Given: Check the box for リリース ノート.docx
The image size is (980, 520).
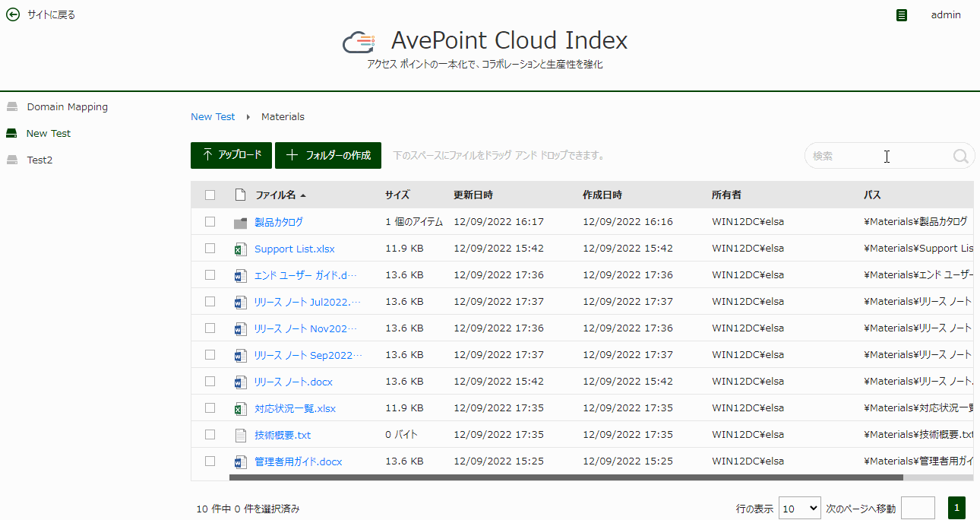Looking at the screenshot, I should pyautogui.click(x=210, y=381).
